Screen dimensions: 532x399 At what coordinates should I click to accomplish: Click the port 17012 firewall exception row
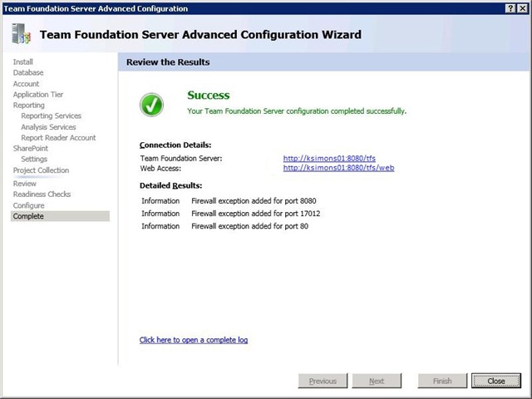pos(231,214)
